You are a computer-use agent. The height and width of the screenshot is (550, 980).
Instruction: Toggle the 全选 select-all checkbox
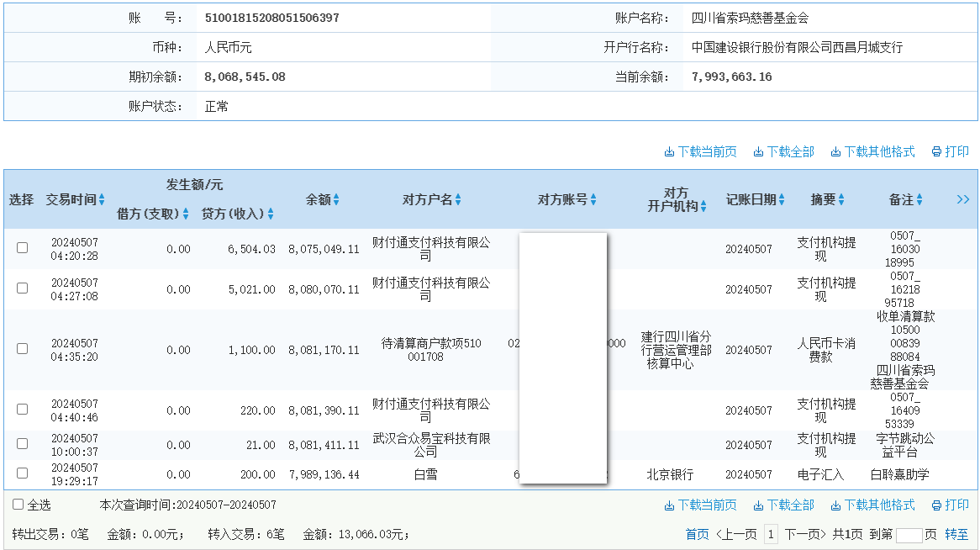(x=18, y=505)
